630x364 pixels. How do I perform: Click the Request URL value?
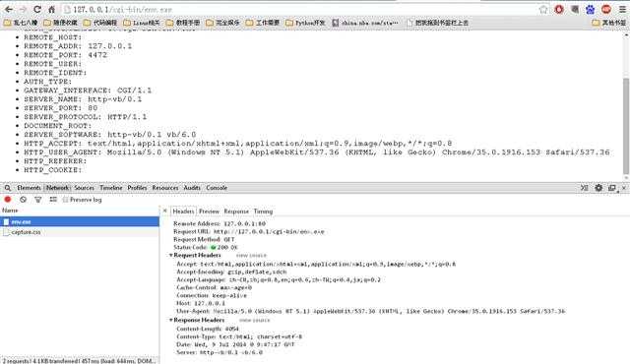coord(269,232)
